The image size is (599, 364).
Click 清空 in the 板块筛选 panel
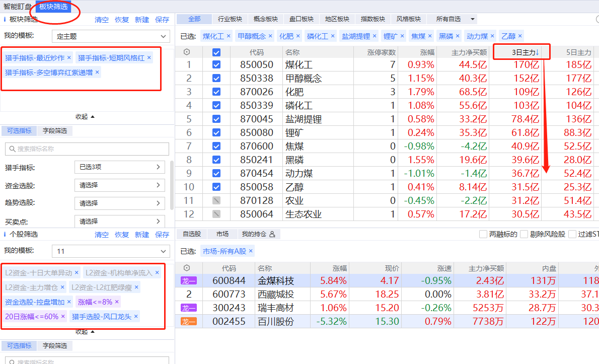point(102,20)
